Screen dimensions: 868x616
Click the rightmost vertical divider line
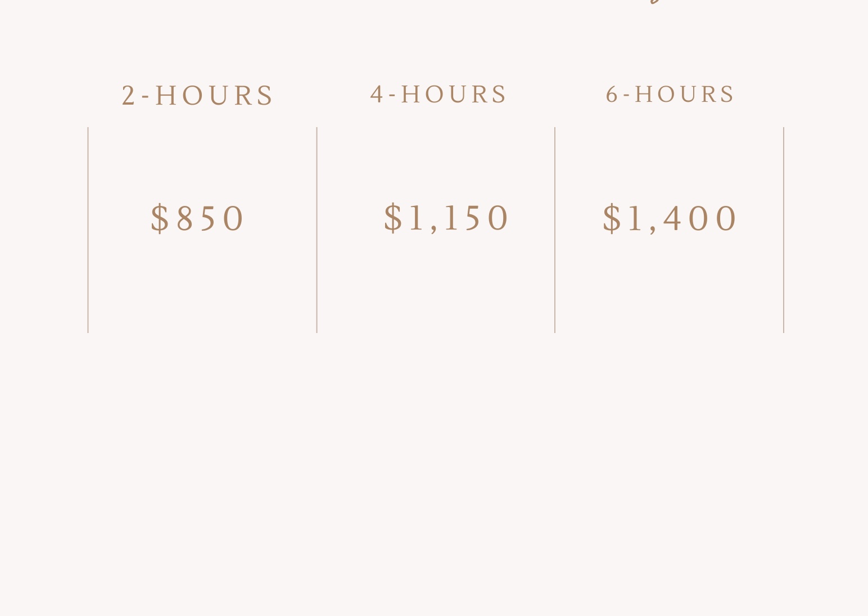click(784, 230)
